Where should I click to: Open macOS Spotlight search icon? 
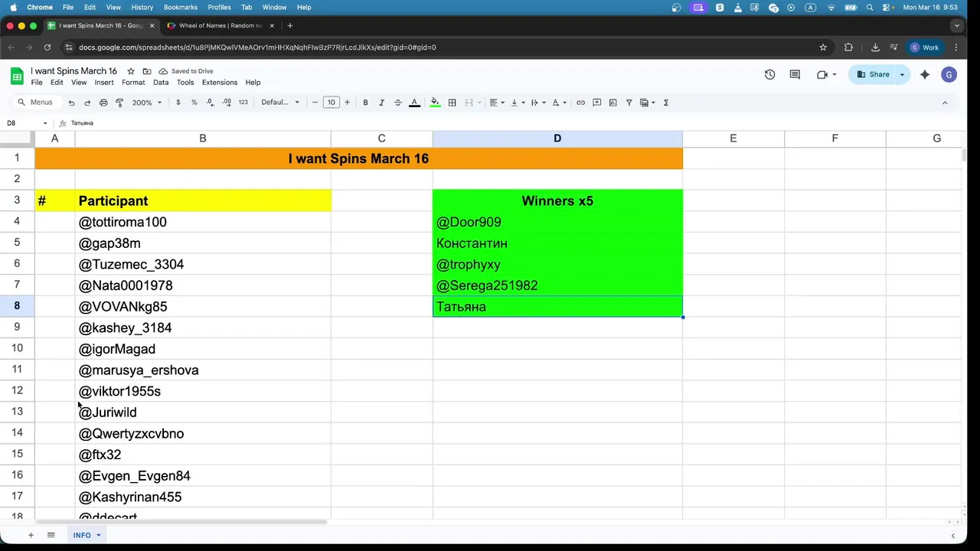[870, 7]
